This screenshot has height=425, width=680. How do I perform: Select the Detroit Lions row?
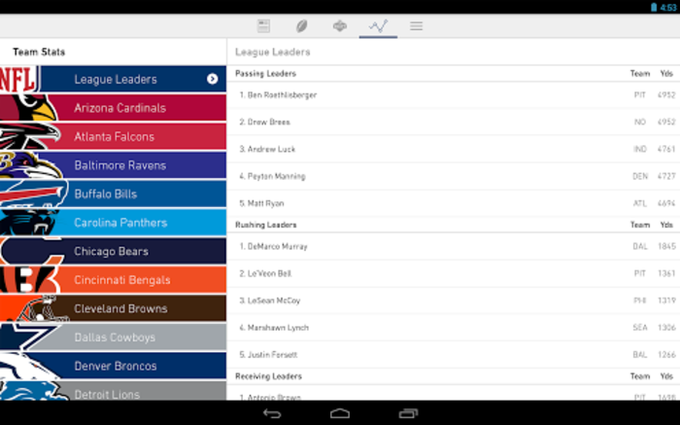pyautogui.click(x=113, y=390)
